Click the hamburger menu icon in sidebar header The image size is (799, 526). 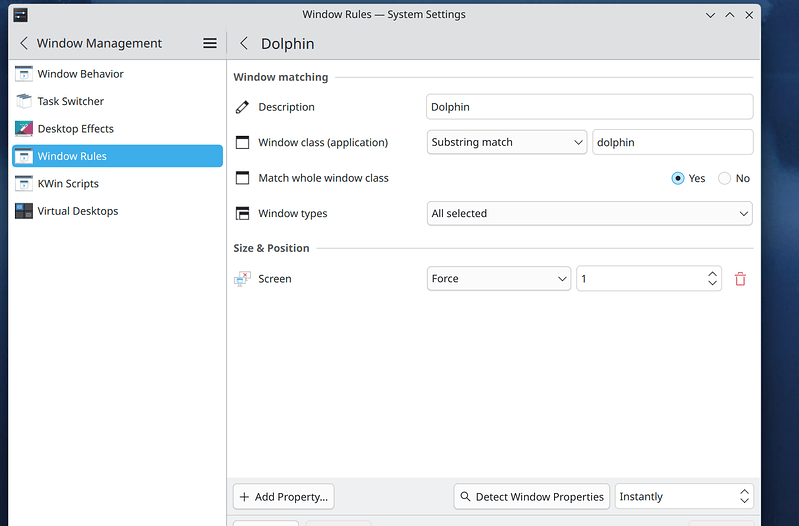[x=210, y=43]
